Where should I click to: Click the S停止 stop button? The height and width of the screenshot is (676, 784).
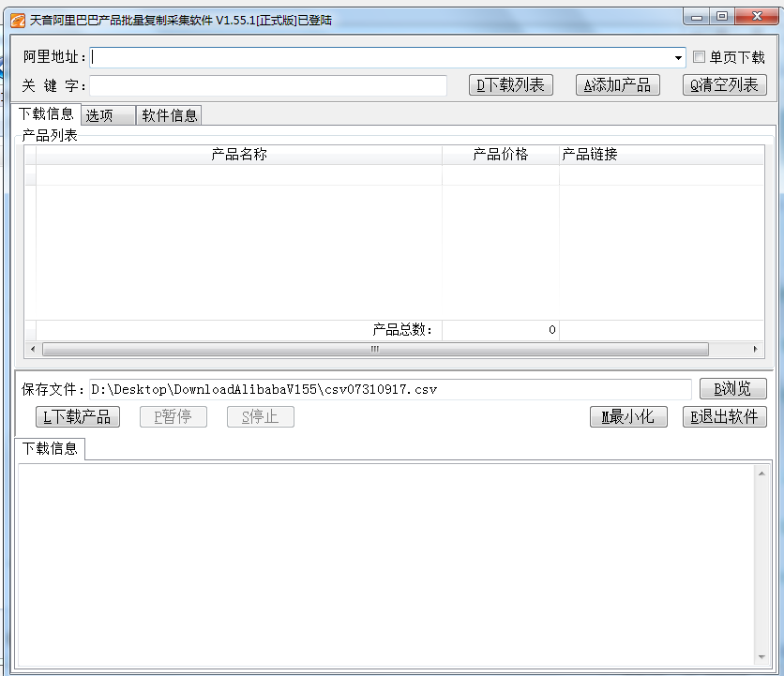point(260,416)
